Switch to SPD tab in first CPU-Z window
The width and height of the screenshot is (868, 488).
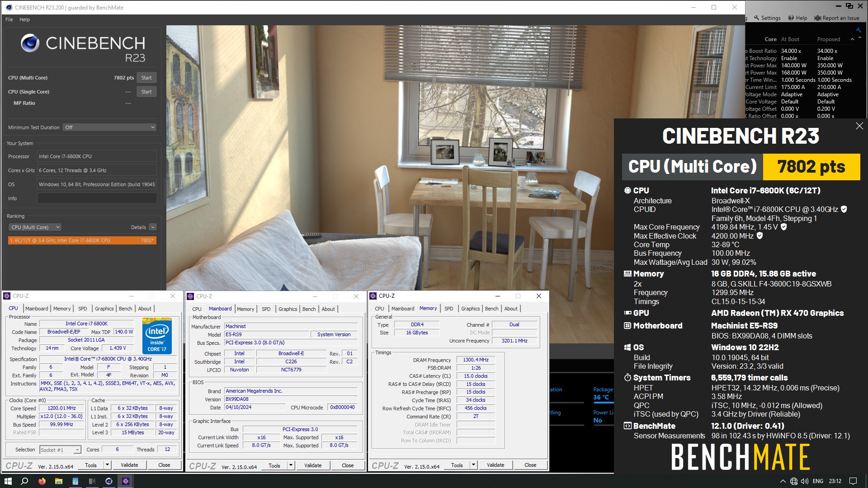[x=82, y=309]
